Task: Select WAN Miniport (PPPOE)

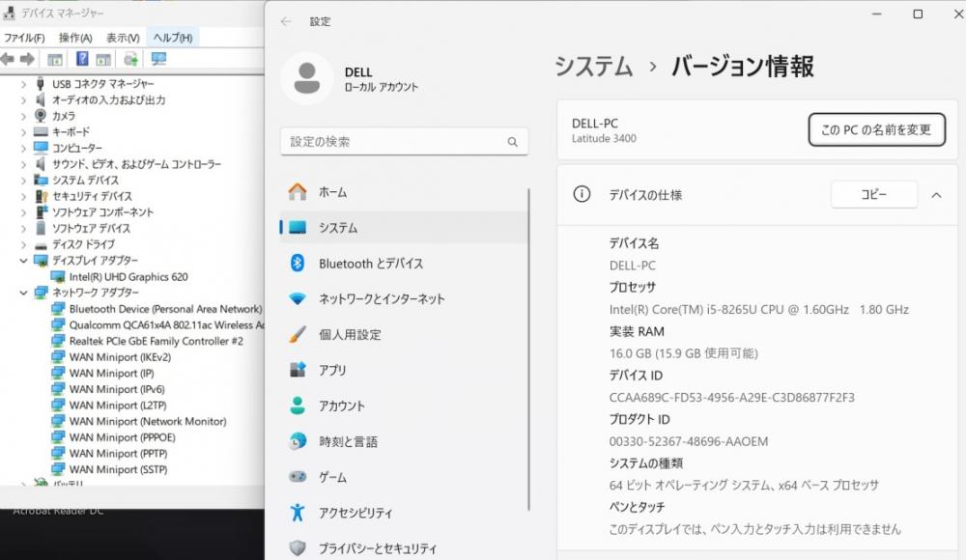Action: pos(122,437)
